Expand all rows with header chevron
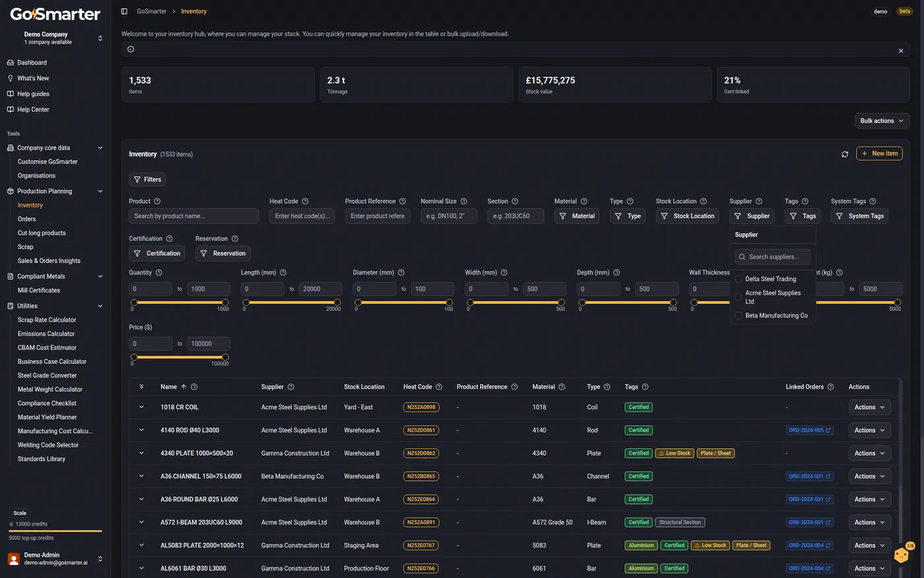 (141, 387)
